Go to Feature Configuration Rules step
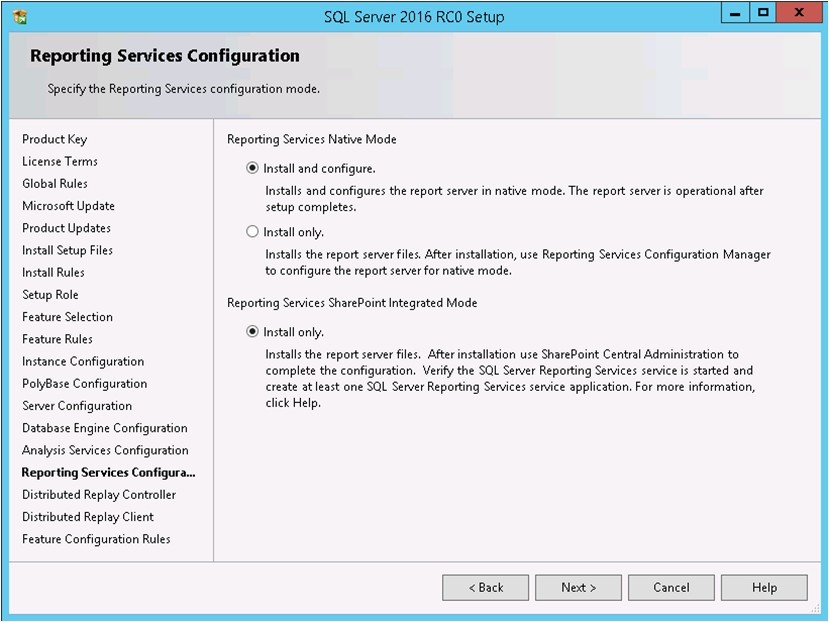829x622 pixels. (x=96, y=539)
